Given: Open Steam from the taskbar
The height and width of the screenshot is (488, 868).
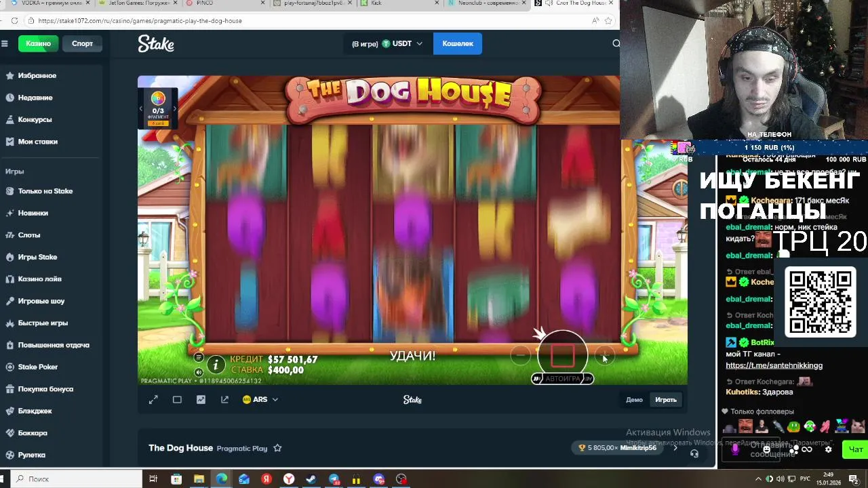Looking at the screenshot, I should pos(311,479).
